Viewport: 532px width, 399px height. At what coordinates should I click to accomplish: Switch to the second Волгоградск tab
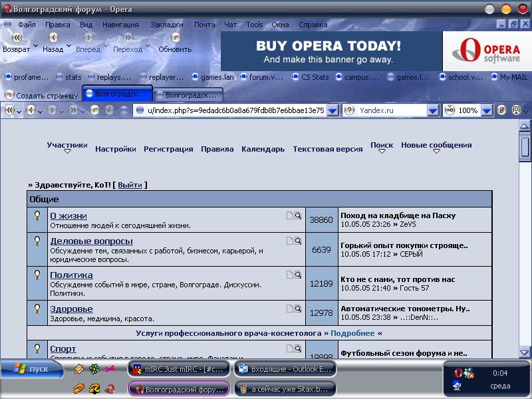click(190, 95)
